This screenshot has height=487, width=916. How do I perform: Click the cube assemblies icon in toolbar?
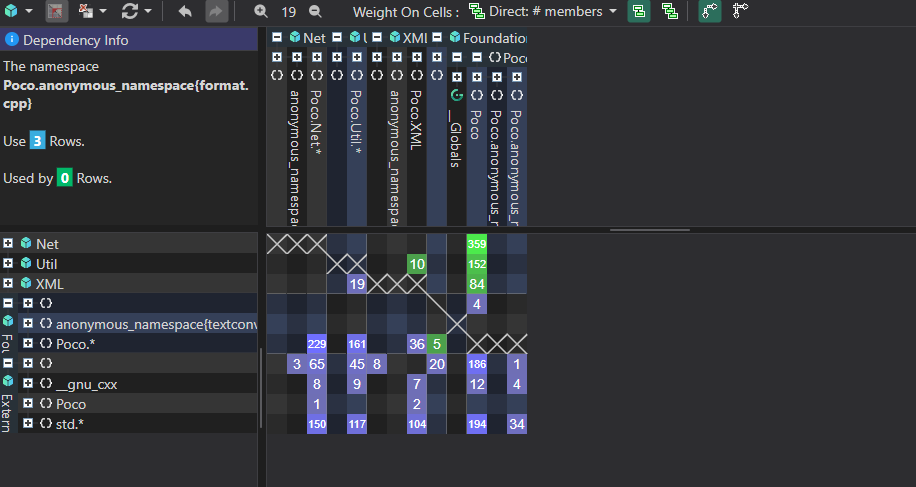pos(11,11)
